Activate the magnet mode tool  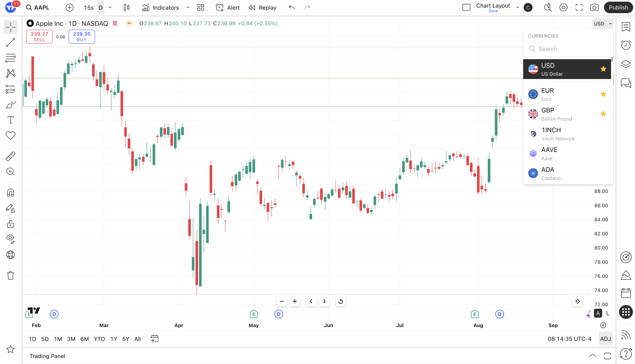click(11, 193)
